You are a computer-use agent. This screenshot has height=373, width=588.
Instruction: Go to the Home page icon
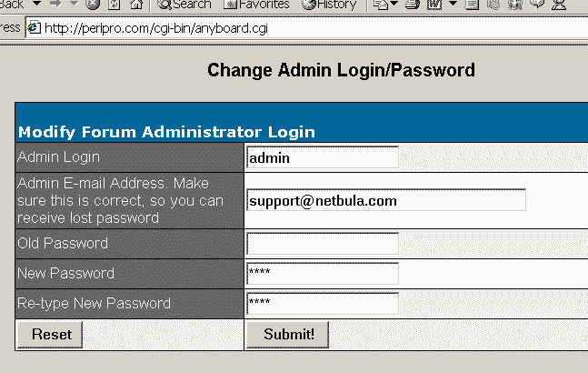pos(136,5)
